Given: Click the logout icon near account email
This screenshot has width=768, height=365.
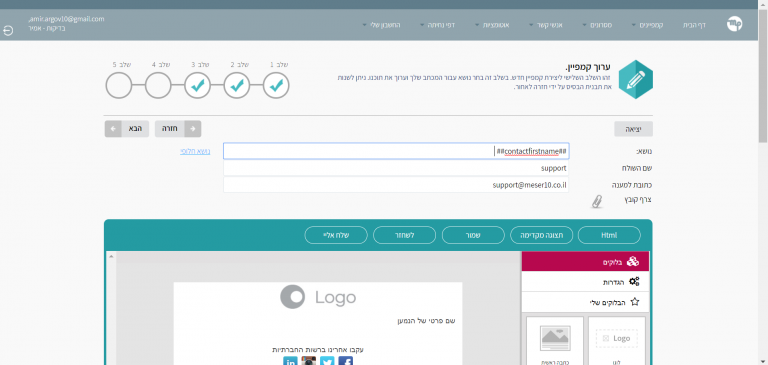Looking at the screenshot, I should 8,30.
